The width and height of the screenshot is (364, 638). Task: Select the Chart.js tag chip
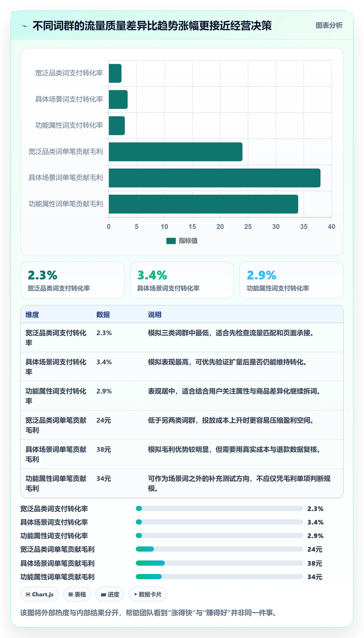pyautogui.click(x=40, y=594)
